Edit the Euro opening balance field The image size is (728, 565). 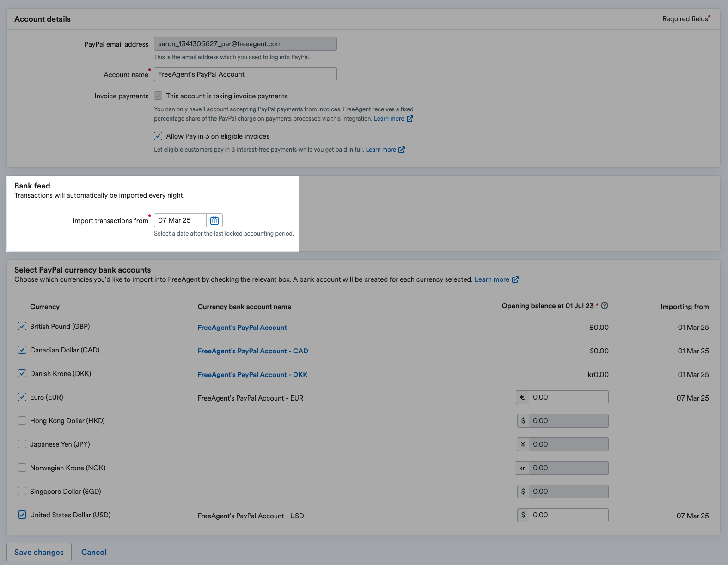click(569, 397)
